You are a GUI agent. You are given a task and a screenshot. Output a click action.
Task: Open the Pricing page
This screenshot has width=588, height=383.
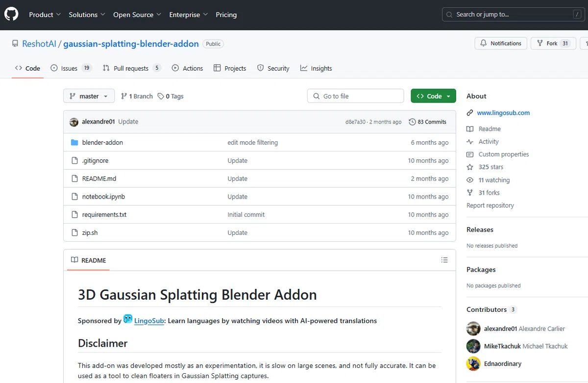tap(226, 15)
